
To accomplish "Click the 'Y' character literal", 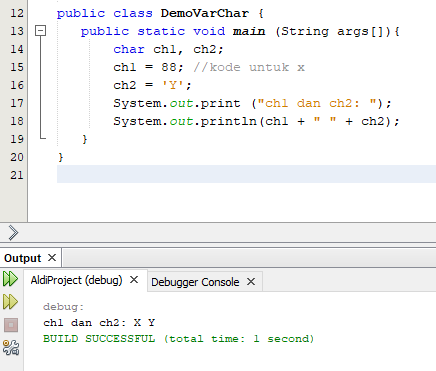I will click(x=173, y=85).
